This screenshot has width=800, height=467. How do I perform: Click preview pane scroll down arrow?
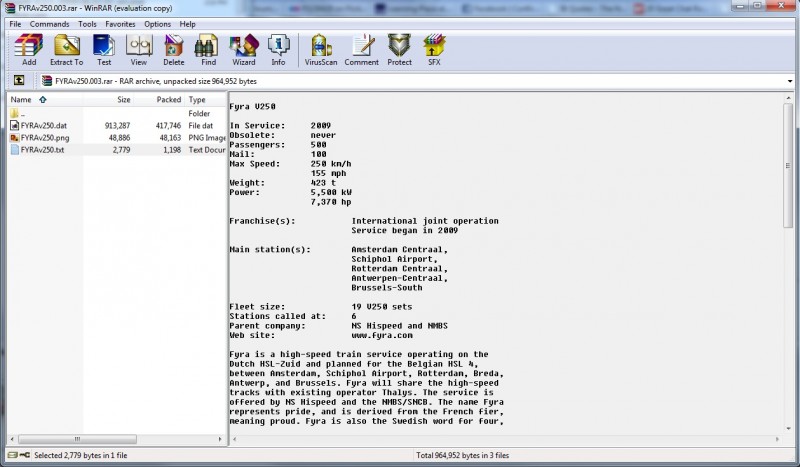[788, 429]
